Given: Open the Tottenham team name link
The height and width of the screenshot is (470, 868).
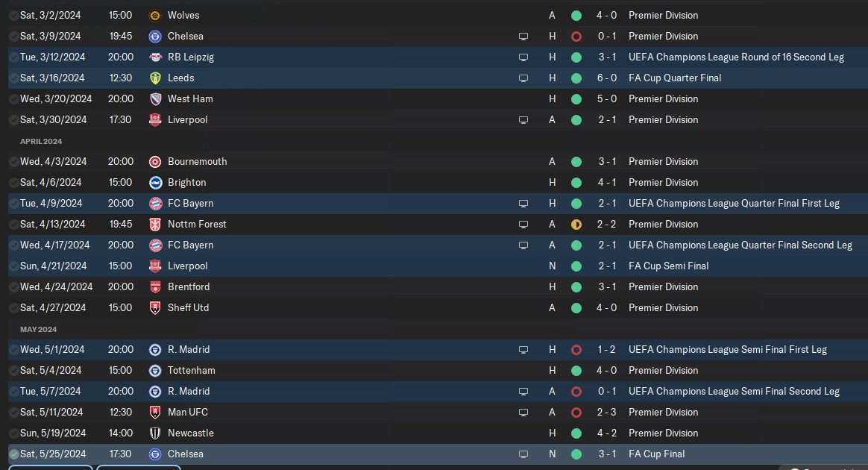Looking at the screenshot, I should pyautogui.click(x=192, y=370).
